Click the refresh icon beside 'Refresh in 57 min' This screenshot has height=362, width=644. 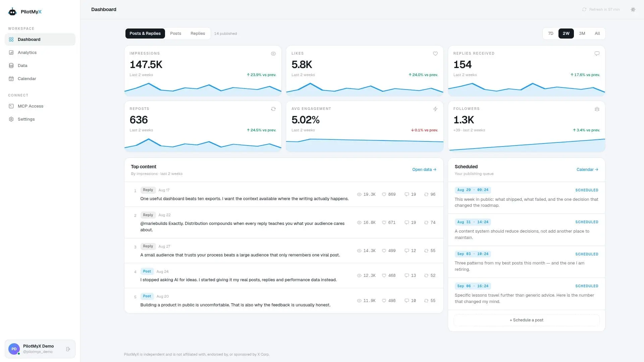(x=584, y=9)
